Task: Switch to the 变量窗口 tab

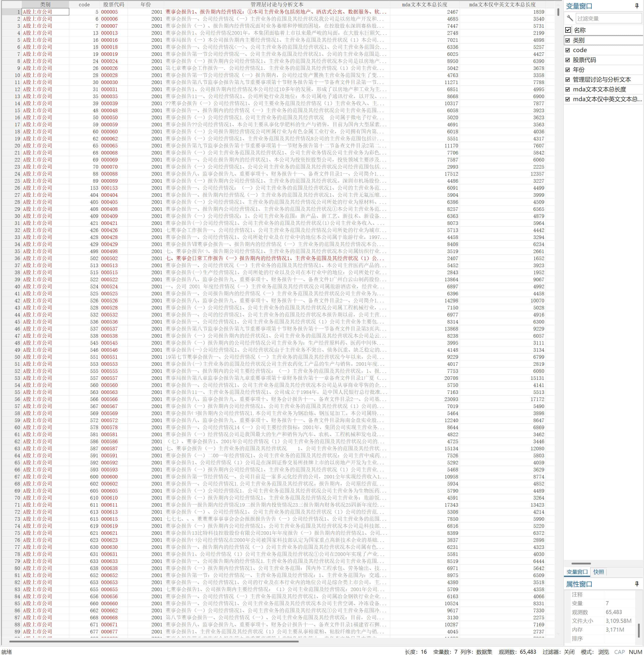Action: click(x=577, y=572)
